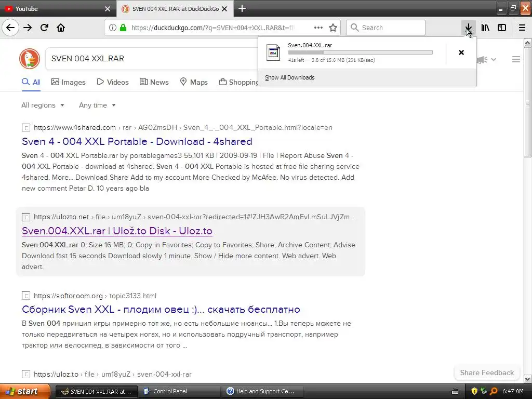Open page actions three-dot menu
Screen dimensions: 532x399
pyautogui.click(x=318, y=28)
